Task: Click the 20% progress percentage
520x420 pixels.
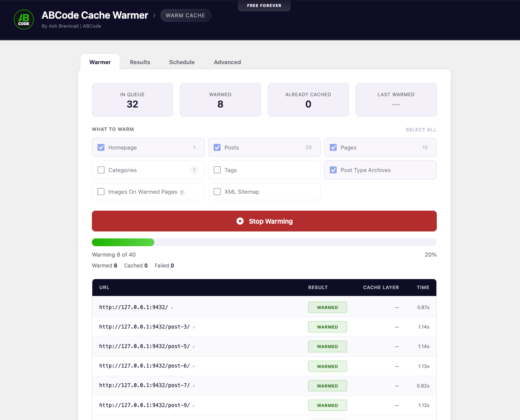Action: click(431, 255)
